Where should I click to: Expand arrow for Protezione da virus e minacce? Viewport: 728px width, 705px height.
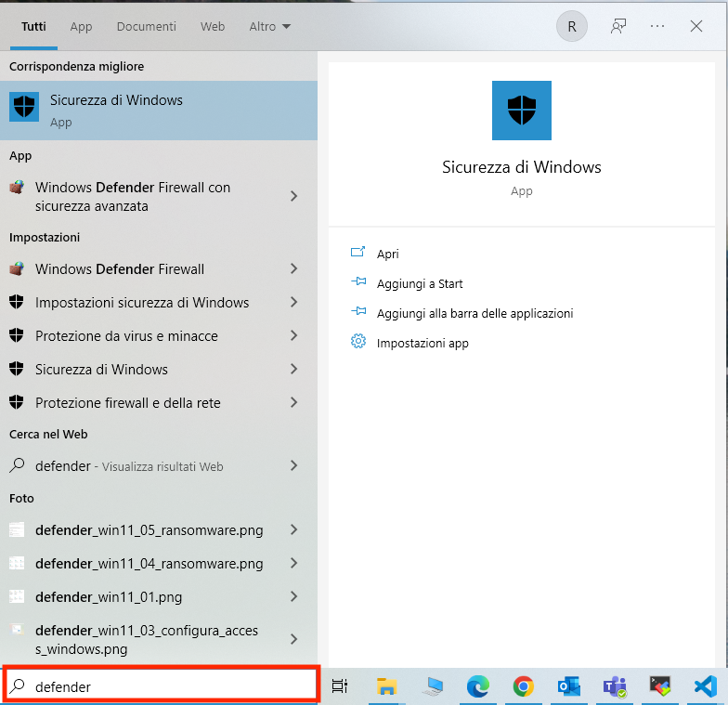(293, 336)
